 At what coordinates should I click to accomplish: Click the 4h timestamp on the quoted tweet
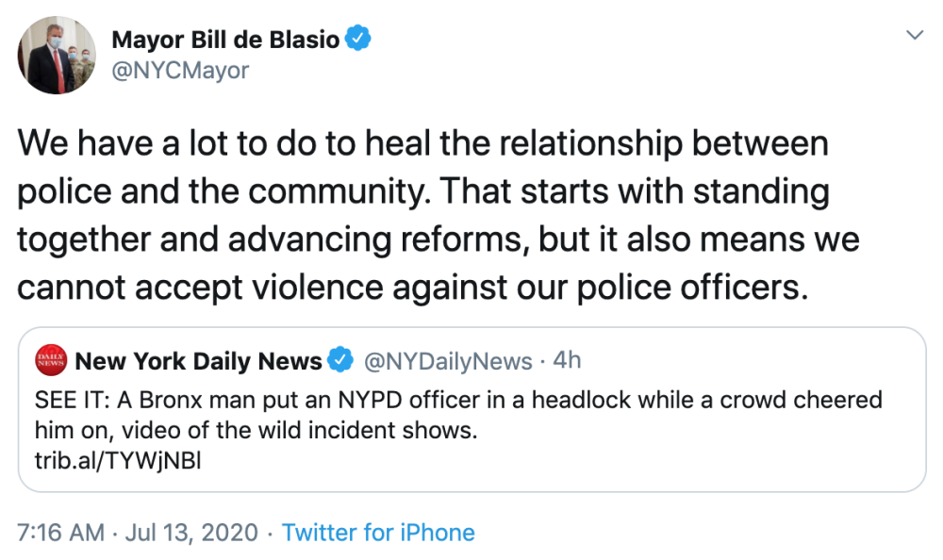566,361
